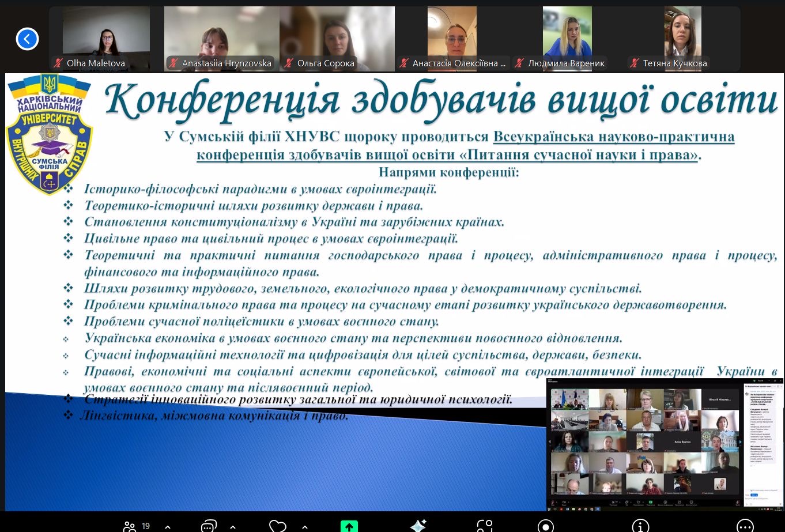Click the blue previous-participants arrow button

click(27, 39)
